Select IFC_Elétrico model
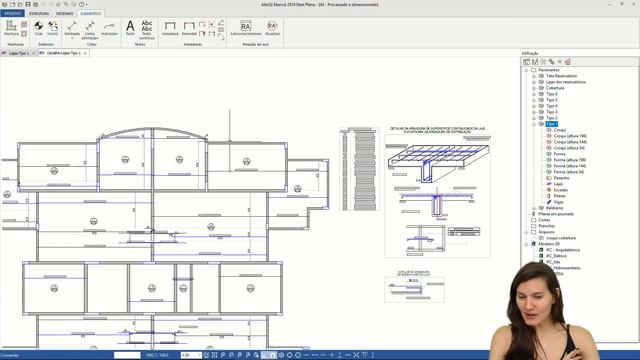The image size is (640, 360). pyautogui.click(x=556, y=256)
